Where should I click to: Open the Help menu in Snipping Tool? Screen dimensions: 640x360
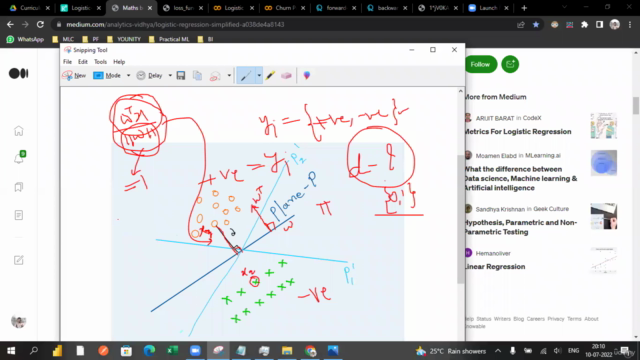[x=119, y=62]
